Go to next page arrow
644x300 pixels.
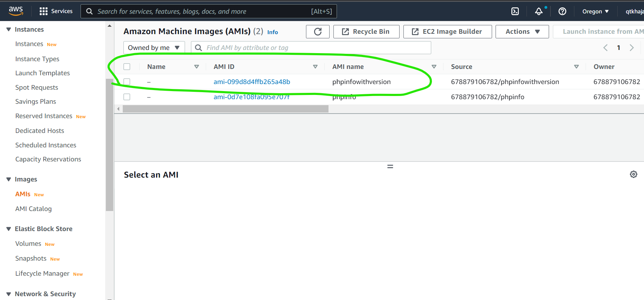(632, 48)
